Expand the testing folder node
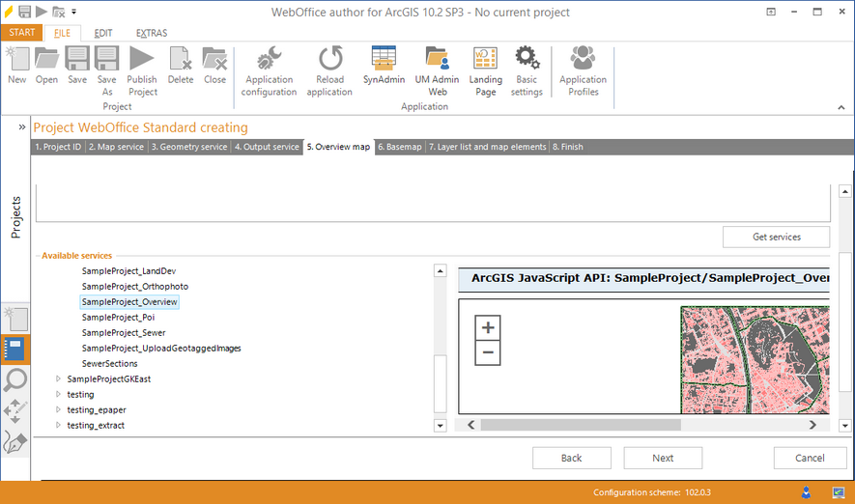Screen dimensions: 855x504 click(58, 394)
